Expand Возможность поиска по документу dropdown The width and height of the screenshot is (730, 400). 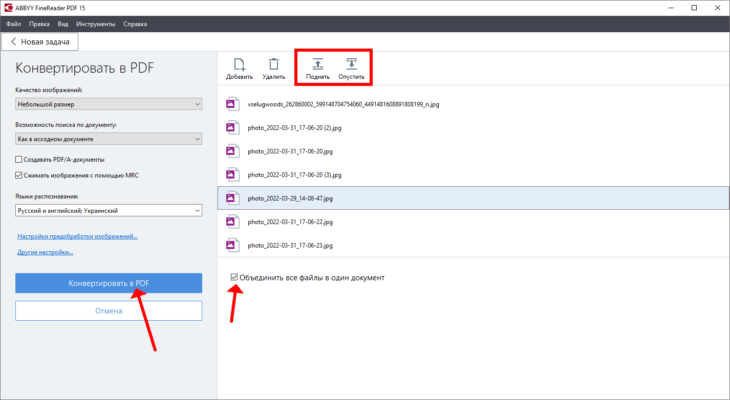tap(108, 138)
